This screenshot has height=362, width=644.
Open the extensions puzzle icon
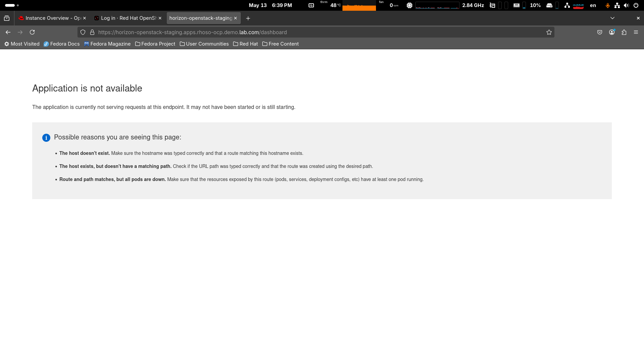(x=624, y=32)
